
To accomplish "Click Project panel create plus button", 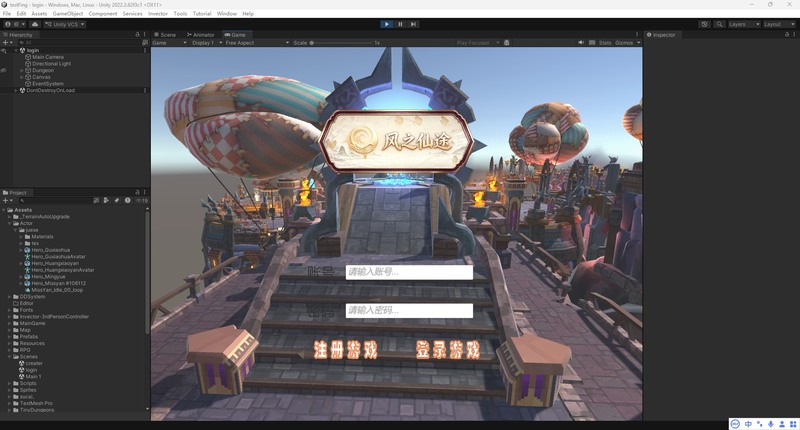I will pyautogui.click(x=7, y=200).
